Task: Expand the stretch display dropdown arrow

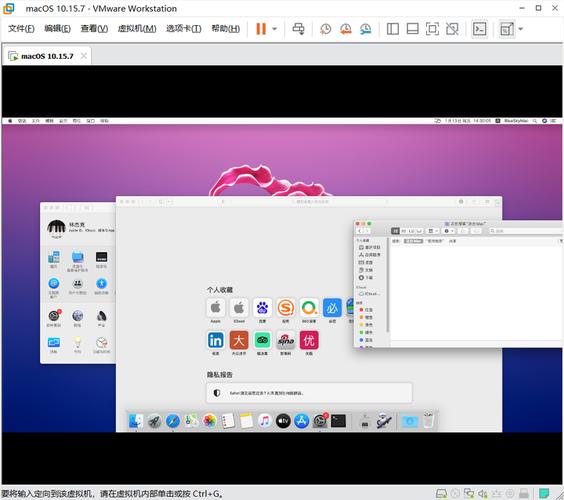Action: pos(520,29)
